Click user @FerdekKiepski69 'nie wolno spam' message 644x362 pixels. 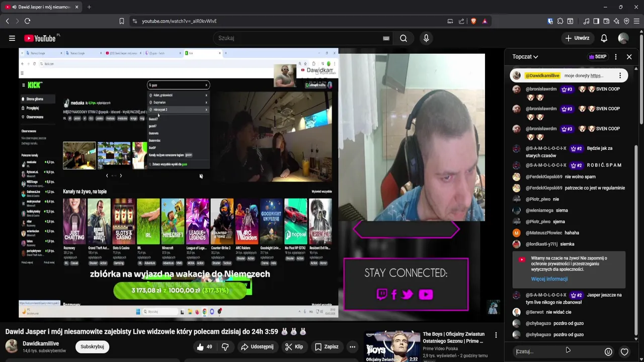click(x=569, y=177)
